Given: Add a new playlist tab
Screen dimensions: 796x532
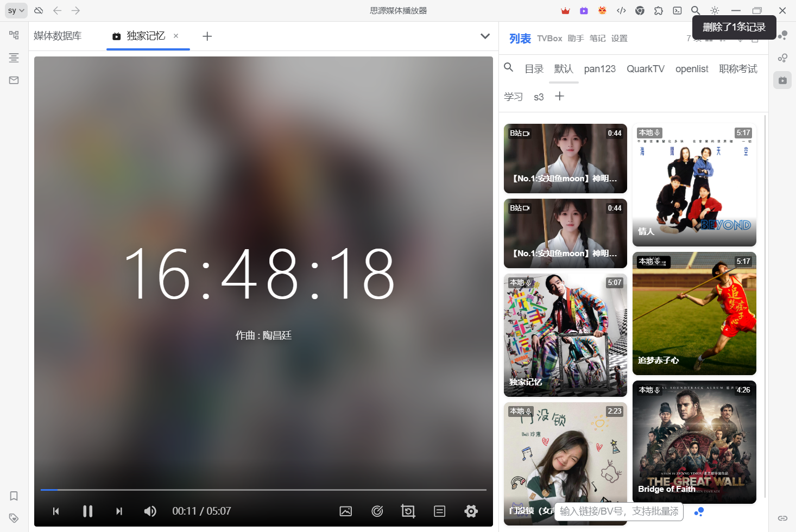Looking at the screenshot, I should [x=559, y=97].
